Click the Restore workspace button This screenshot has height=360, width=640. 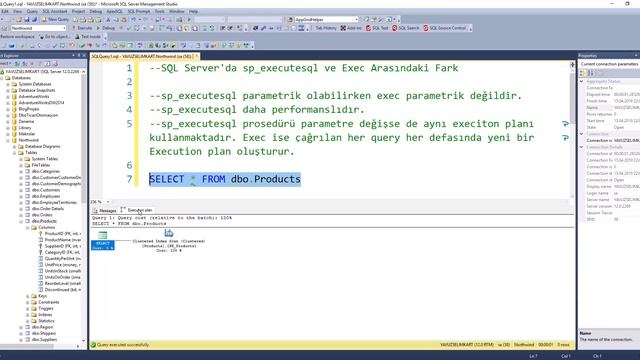point(18,37)
